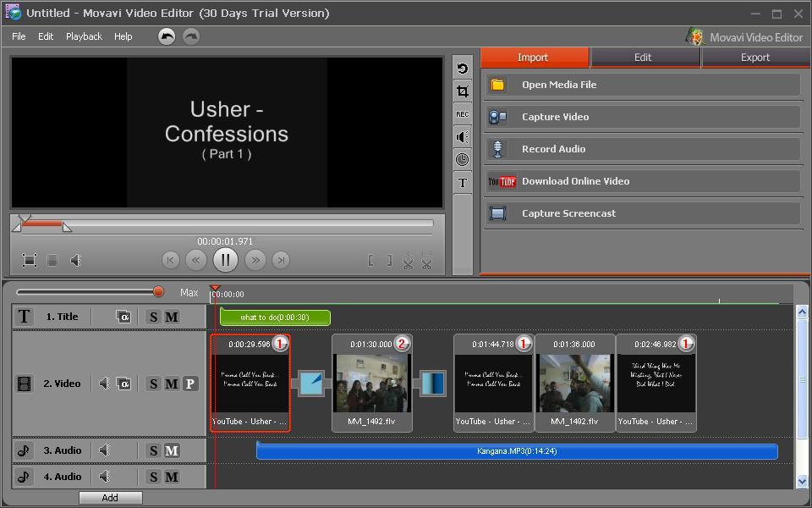Open the Playback menu

click(x=84, y=36)
